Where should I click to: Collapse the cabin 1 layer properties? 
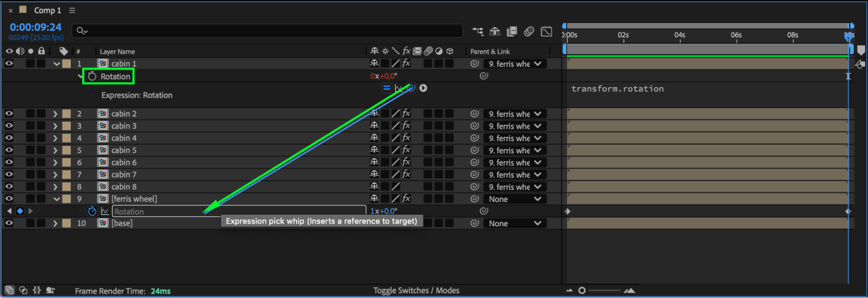tap(56, 64)
